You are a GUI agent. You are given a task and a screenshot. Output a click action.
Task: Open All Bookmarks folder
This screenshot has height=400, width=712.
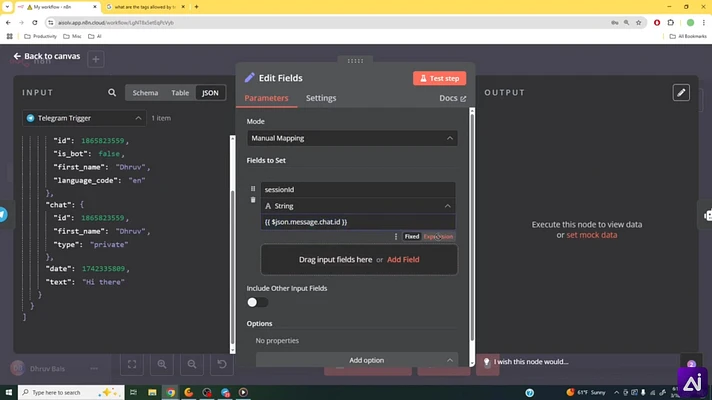point(687,36)
